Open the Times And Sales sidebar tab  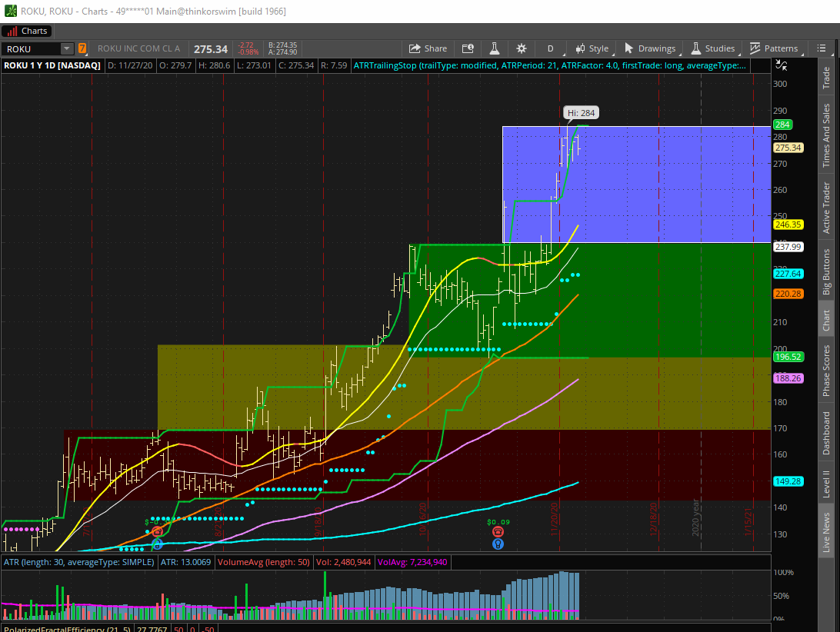point(827,135)
